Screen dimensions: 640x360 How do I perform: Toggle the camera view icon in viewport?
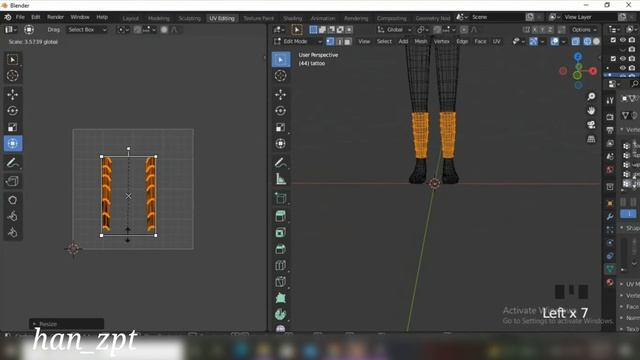pos(591,125)
